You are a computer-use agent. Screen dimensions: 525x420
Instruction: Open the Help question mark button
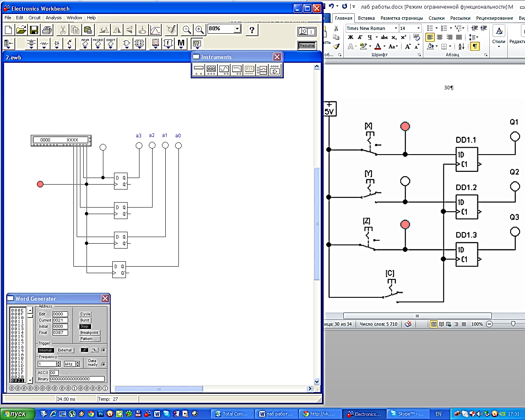pyautogui.click(x=252, y=30)
